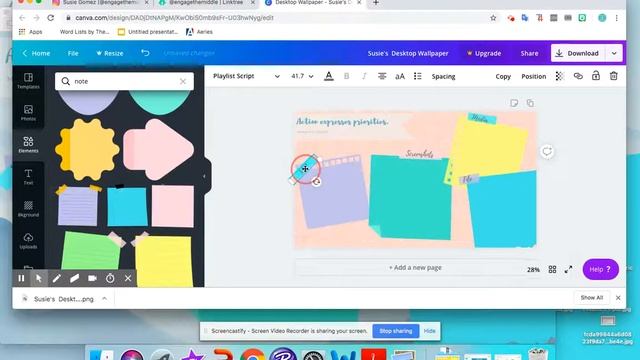
Task: Open the Photos sidebar panel
Action: point(28,113)
